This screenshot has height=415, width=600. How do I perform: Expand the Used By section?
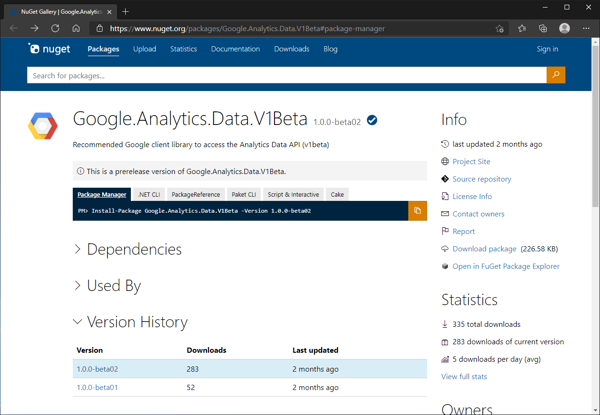click(108, 286)
